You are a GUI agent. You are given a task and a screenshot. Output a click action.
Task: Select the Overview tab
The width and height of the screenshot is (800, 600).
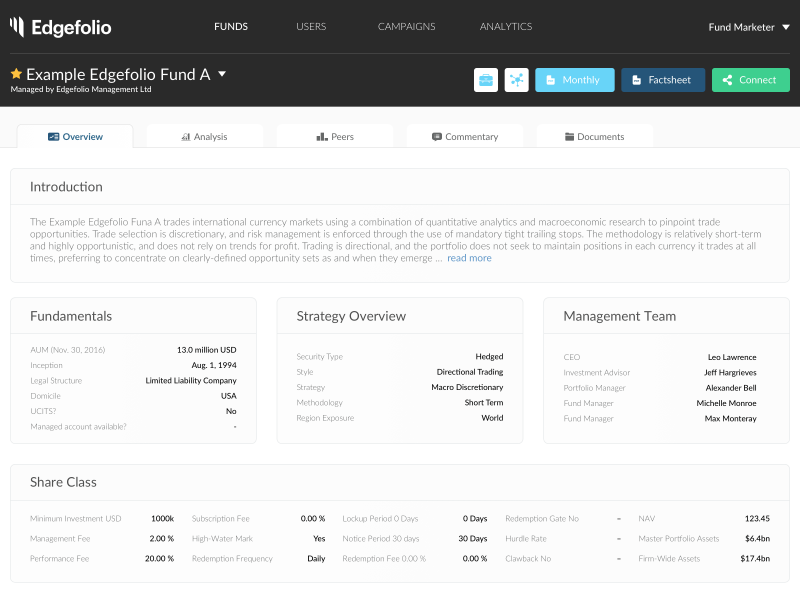pos(75,136)
